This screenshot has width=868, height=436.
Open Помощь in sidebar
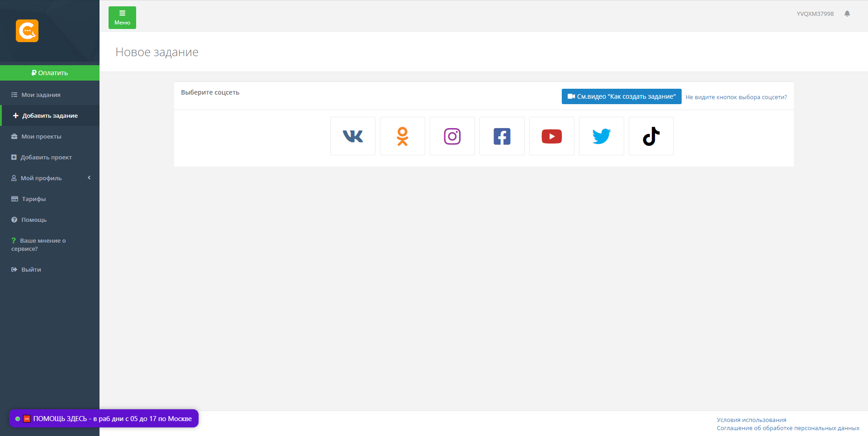[50, 220]
